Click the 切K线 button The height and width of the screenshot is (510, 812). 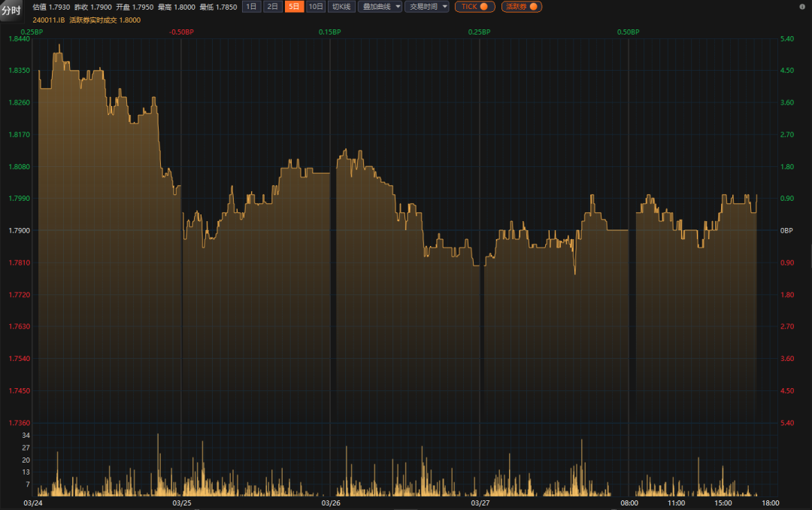tap(341, 7)
